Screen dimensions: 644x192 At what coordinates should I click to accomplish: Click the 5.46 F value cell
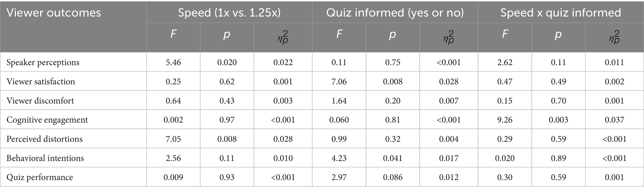click(x=173, y=62)
